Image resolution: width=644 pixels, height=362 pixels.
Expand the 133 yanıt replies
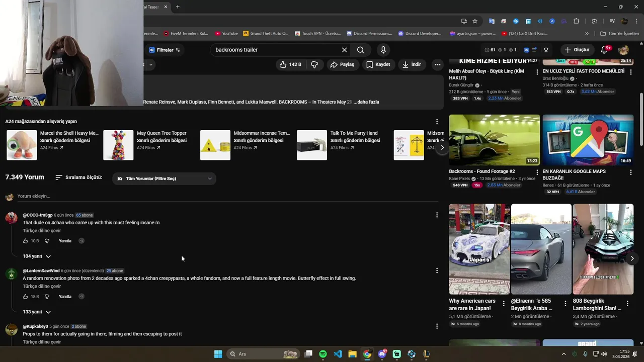[x=37, y=312]
